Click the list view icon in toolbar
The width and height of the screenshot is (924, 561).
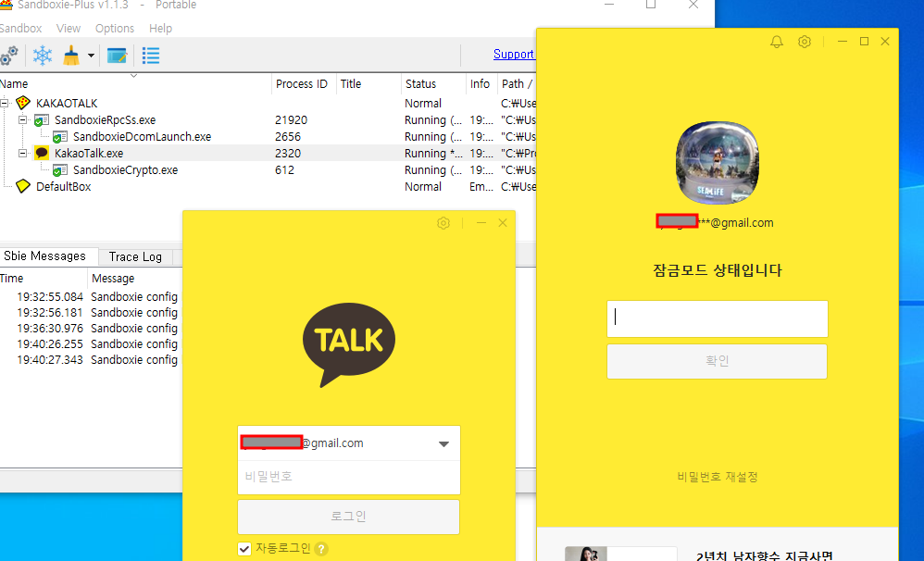coord(151,56)
